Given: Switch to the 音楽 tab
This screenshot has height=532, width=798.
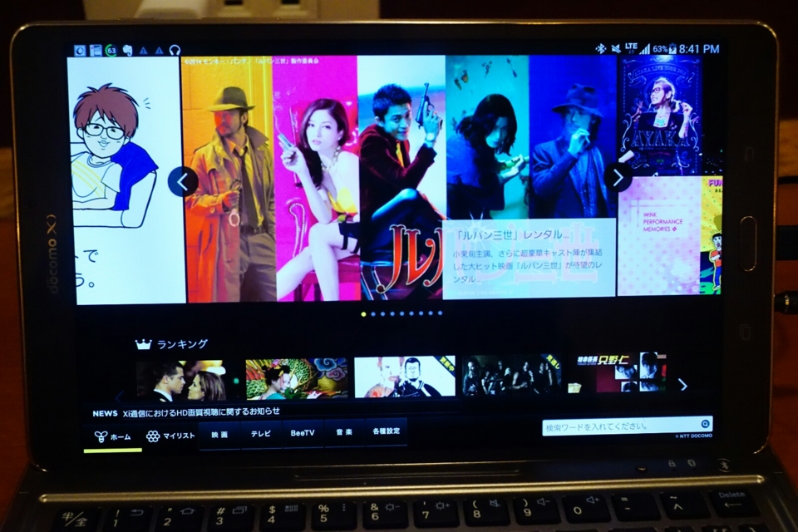Looking at the screenshot, I should coord(343,432).
